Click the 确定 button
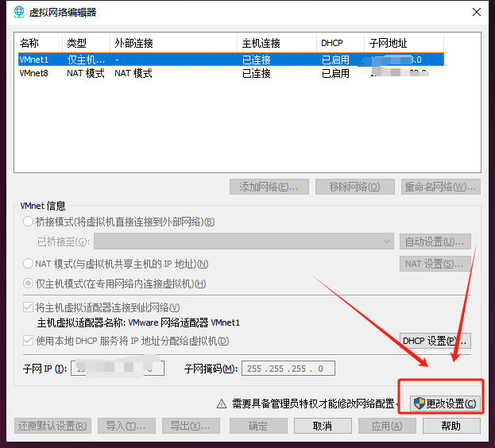Screen dimensions: 495x448 click(x=258, y=426)
